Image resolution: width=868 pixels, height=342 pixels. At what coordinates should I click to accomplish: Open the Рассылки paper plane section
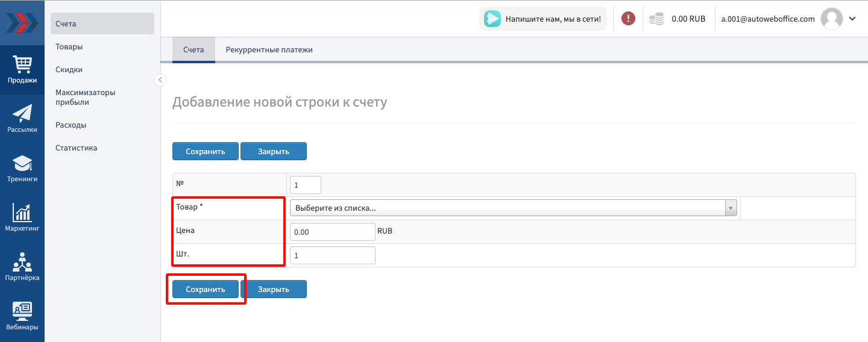[x=22, y=119]
